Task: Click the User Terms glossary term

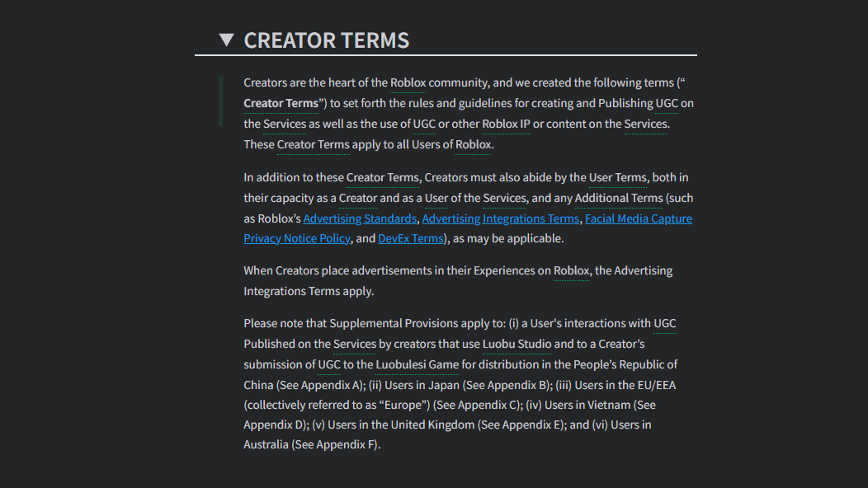Action: (618, 177)
